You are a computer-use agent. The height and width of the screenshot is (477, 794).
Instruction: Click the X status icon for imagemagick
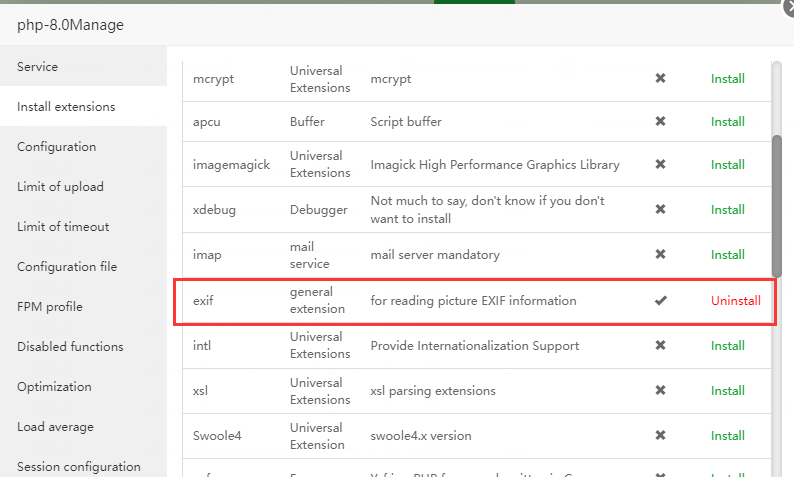(x=660, y=164)
